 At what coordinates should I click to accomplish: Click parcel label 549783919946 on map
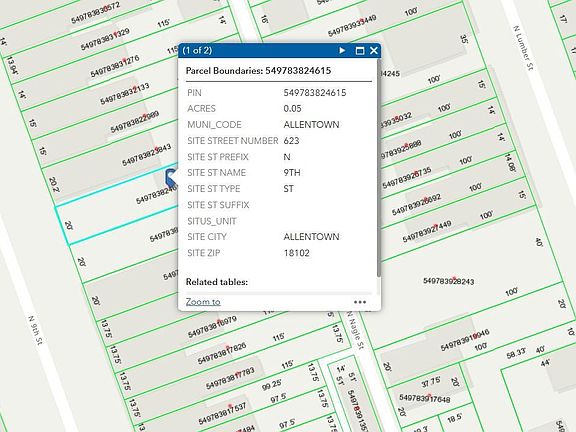click(x=465, y=340)
